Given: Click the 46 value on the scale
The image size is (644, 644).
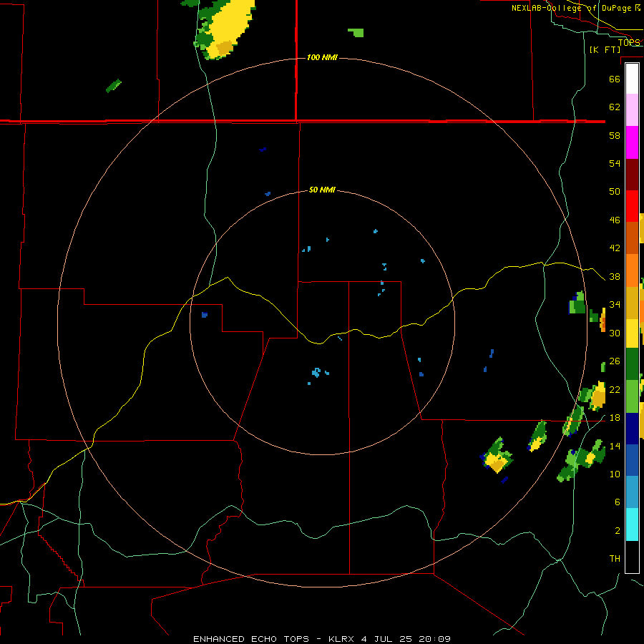Looking at the screenshot, I should (615, 220).
